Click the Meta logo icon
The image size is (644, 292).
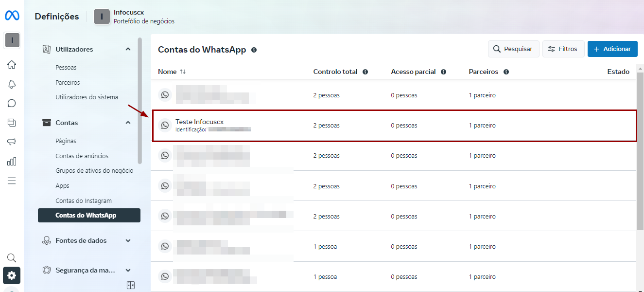click(x=12, y=16)
